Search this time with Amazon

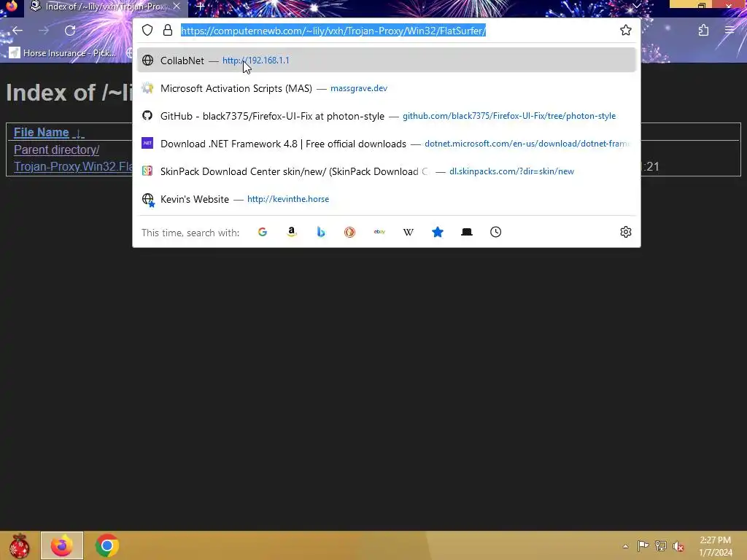pyautogui.click(x=292, y=232)
